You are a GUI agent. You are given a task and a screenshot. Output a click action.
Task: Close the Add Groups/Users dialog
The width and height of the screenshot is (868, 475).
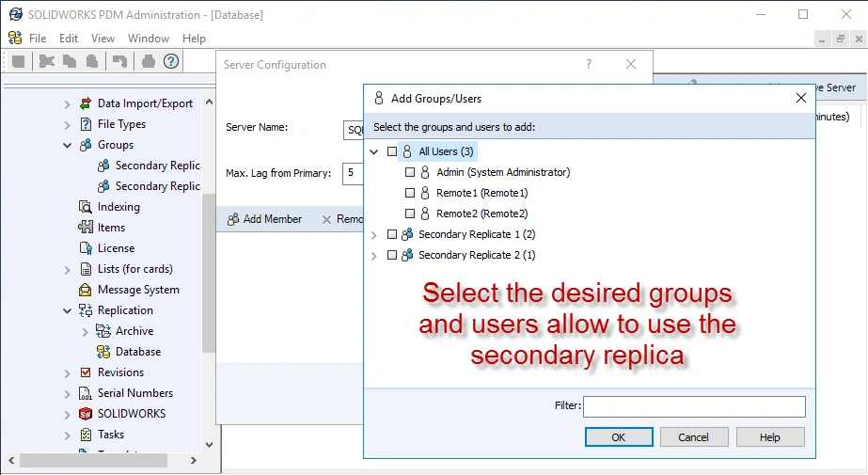pos(801,98)
